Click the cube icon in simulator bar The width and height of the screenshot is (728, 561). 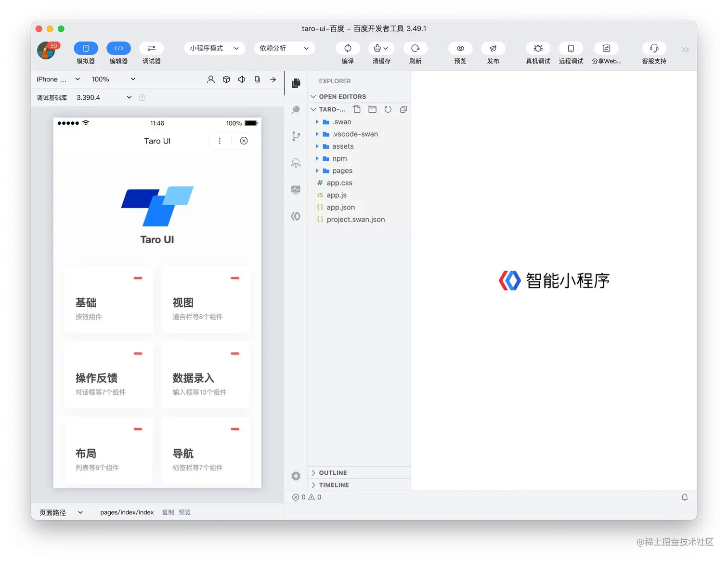(226, 79)
